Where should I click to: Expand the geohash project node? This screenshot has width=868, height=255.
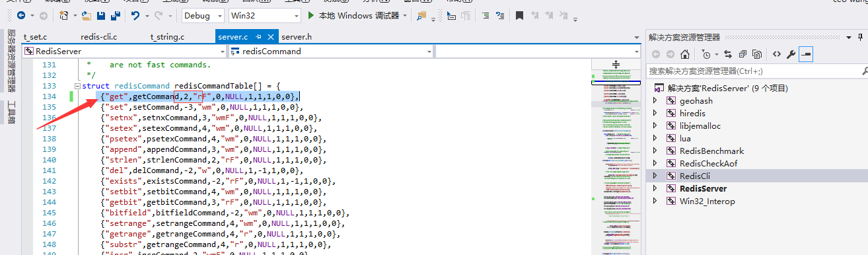pyautogui.click(x=655, y=100)
